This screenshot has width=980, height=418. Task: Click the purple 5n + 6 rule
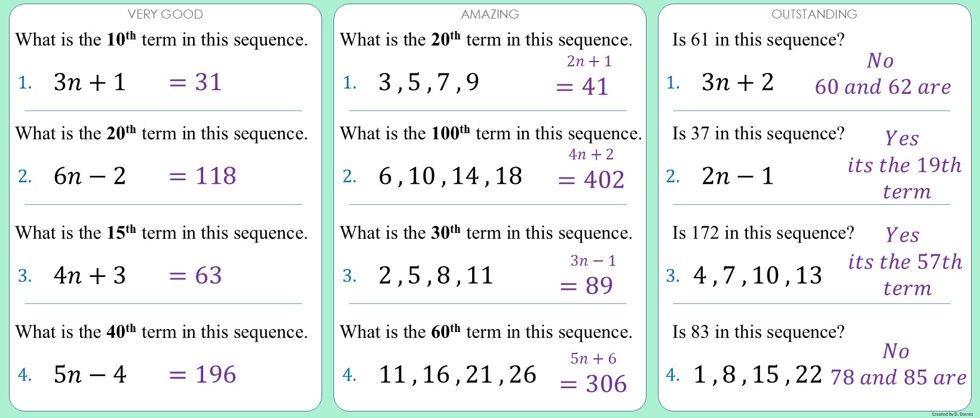click(593, 358)
